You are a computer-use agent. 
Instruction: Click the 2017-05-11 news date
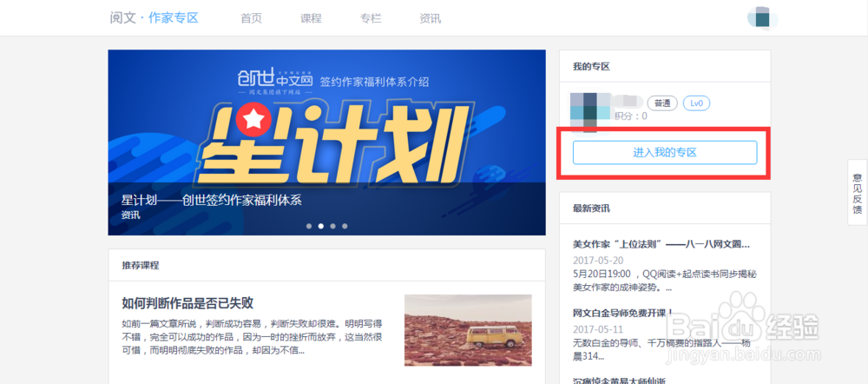[597, 328]
